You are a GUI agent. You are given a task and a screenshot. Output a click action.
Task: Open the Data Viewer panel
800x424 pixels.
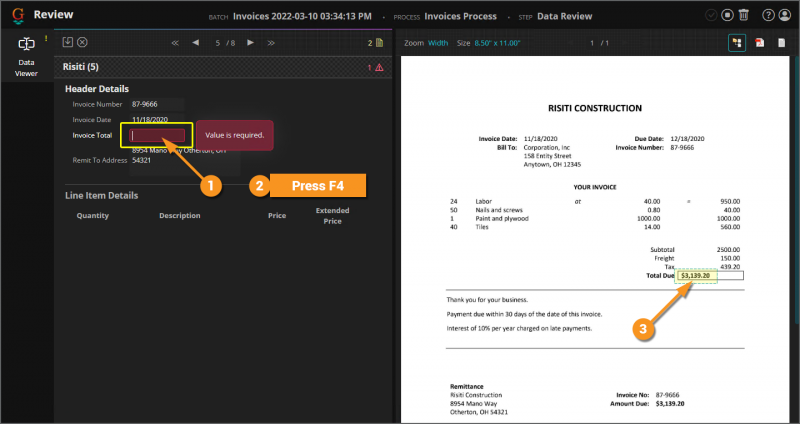pyautogui.click(x=26, y=56)
